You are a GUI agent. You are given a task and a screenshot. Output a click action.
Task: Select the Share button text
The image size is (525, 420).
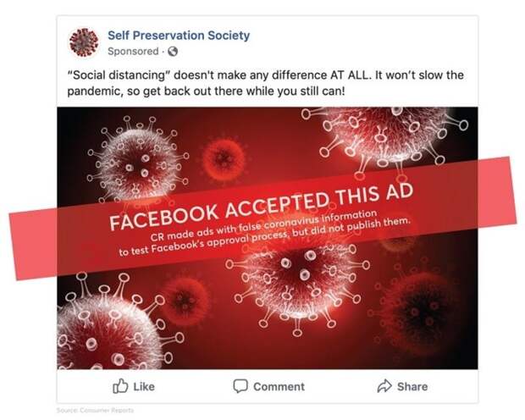coord(412,386)
